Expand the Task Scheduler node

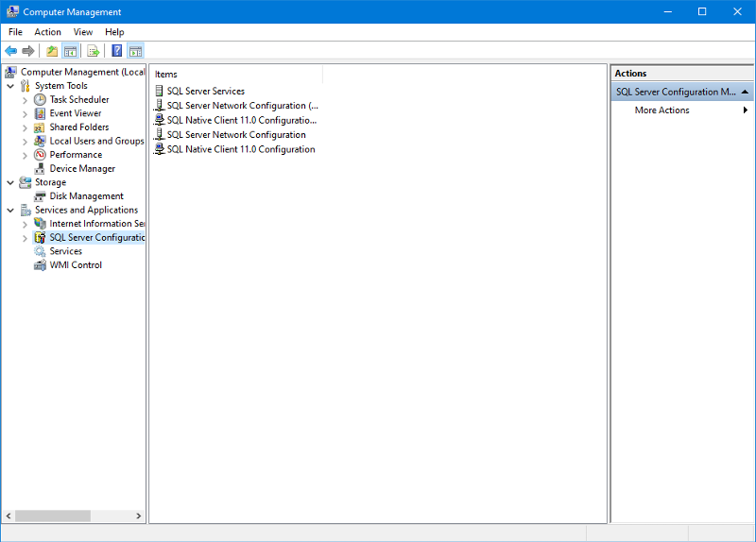[25, 100]
